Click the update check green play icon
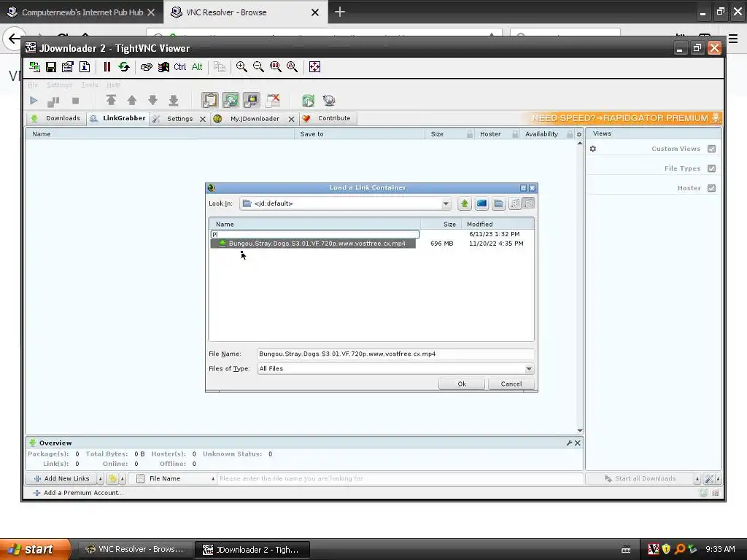This screenshot has width=747, height=560. [x=309, y=101]
